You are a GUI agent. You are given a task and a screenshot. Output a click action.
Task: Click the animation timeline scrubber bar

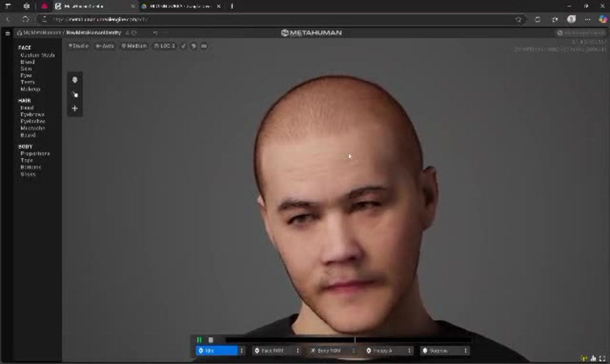348,340
